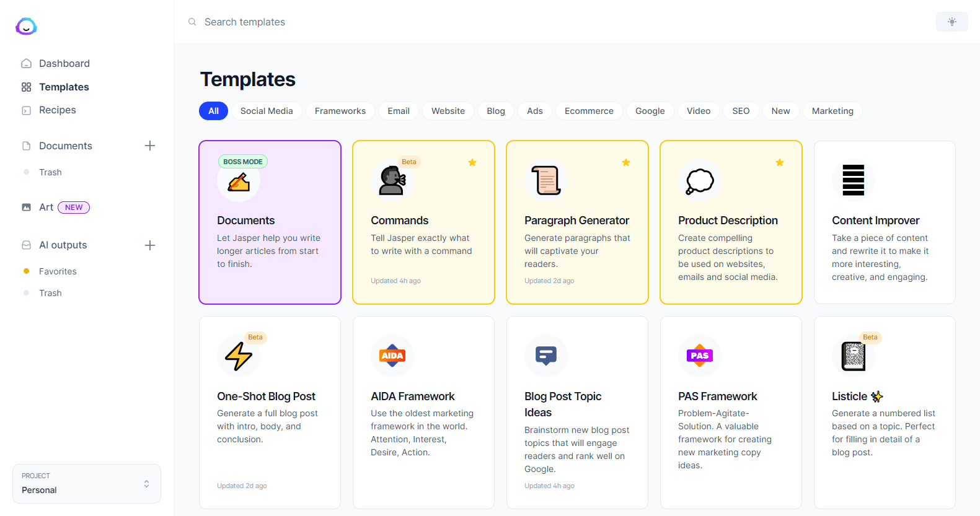Viewport: 980px width, 516px height.
Task: Select the Google filter tab
Action: coord(650,111)
